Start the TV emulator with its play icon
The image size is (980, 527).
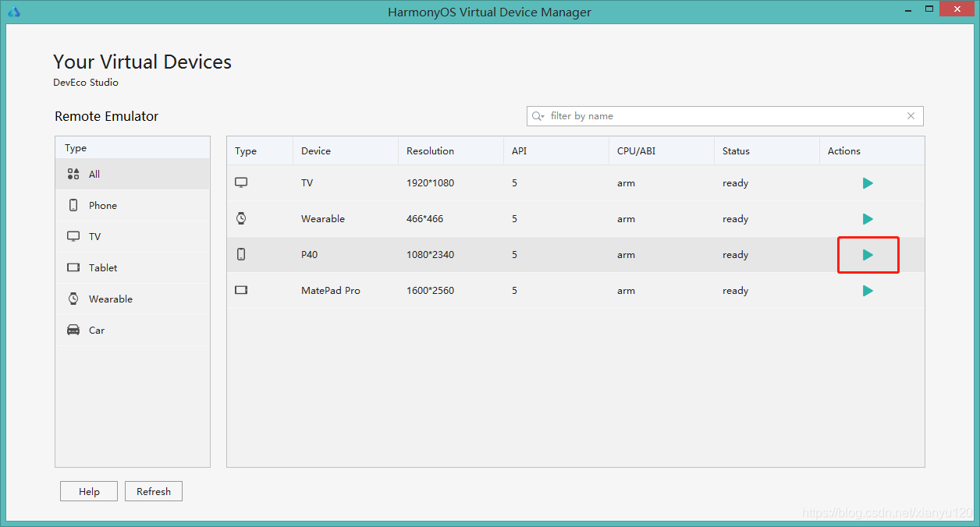pos(868,183)
